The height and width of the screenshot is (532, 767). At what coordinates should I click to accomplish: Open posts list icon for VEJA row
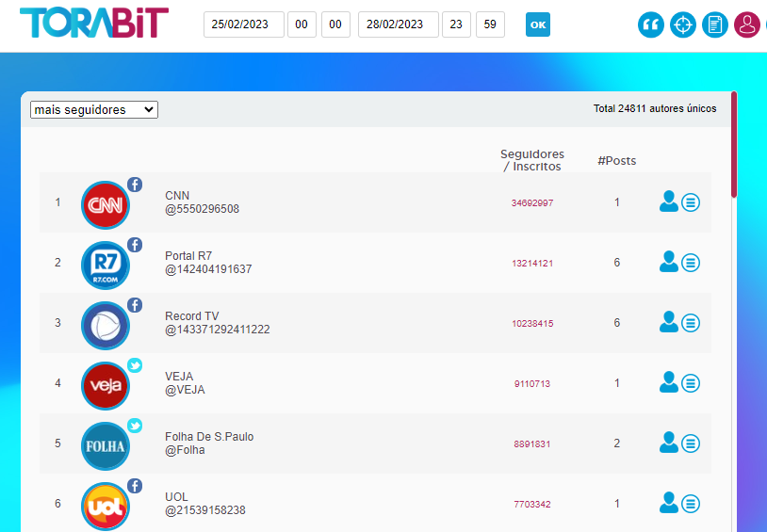[x=691, y=383]
